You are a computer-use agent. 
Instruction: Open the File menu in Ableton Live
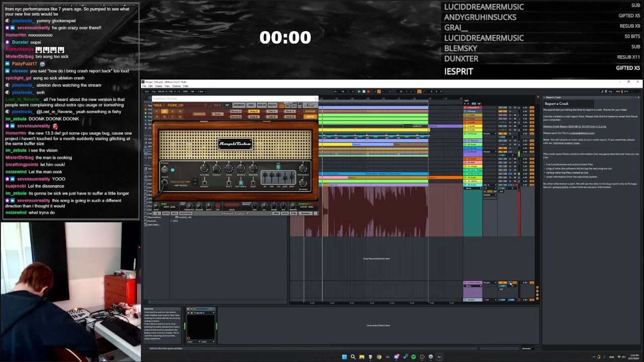click(144, 86)
